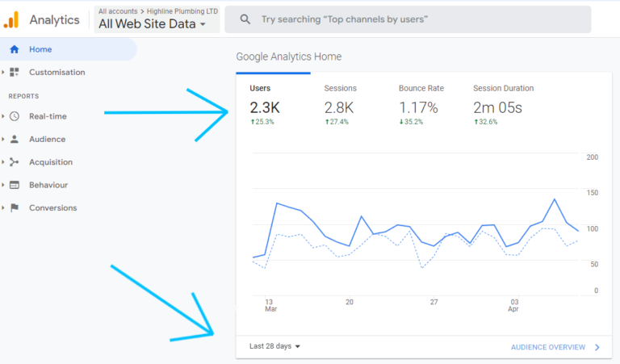This screenshot has width=620, height=364.
Task: Click the search magnifier icon
Action: pos(245,19)
